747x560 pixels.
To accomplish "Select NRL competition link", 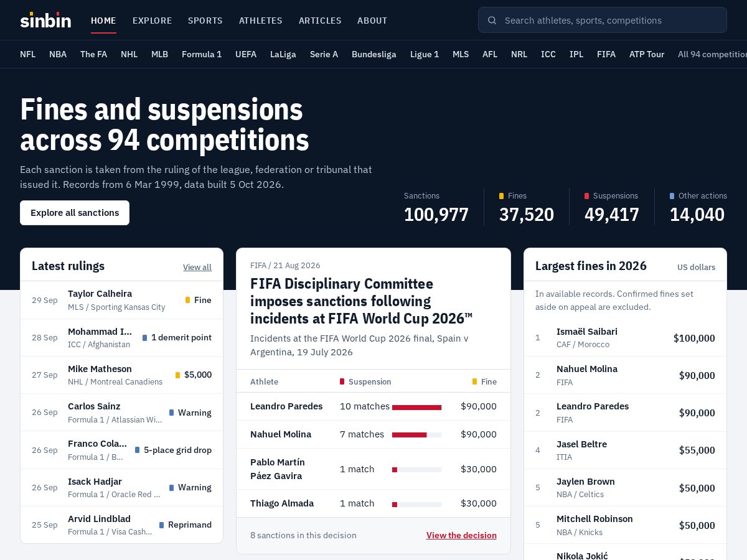I will coord(519,54).
